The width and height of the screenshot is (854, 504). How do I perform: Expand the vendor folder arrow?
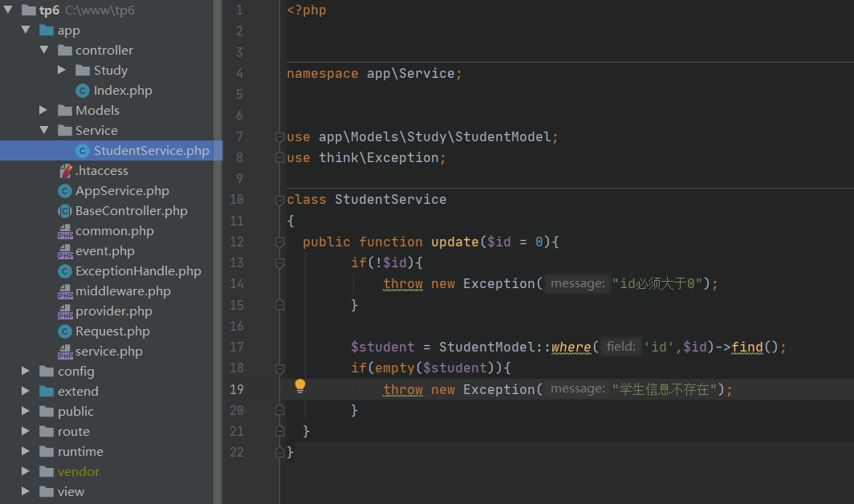click(25, 471)
